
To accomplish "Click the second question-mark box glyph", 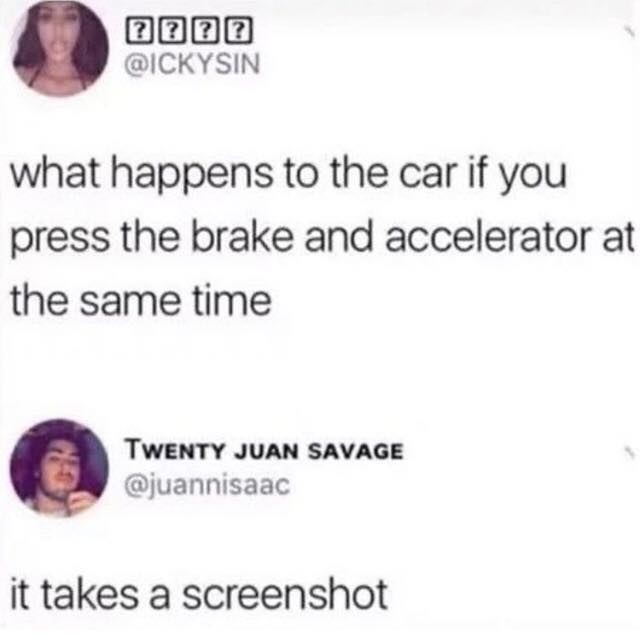I will click(x=173, y=32).
